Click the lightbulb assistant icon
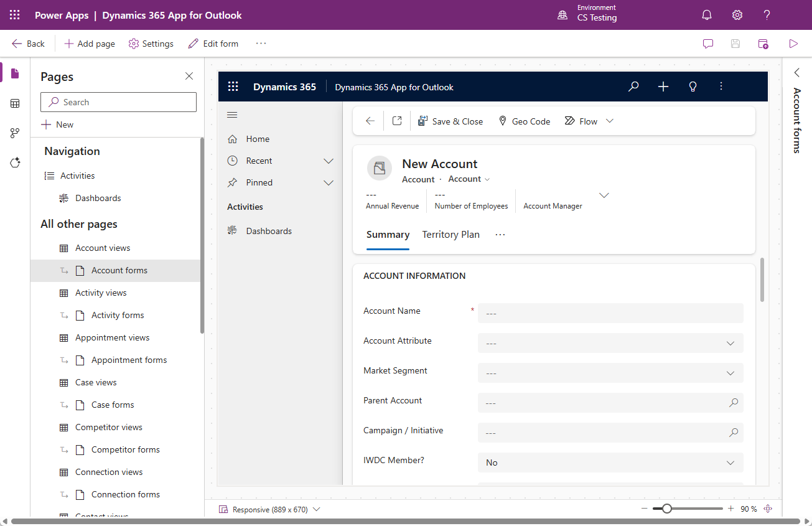The width and height of the screenshot is (812, 526). tap(693, 87)
